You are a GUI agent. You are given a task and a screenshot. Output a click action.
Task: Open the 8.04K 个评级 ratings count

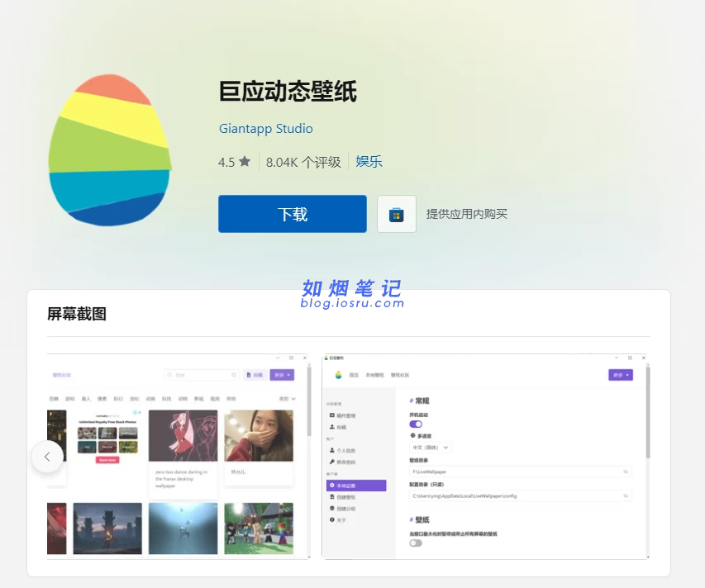click(303, 162)
